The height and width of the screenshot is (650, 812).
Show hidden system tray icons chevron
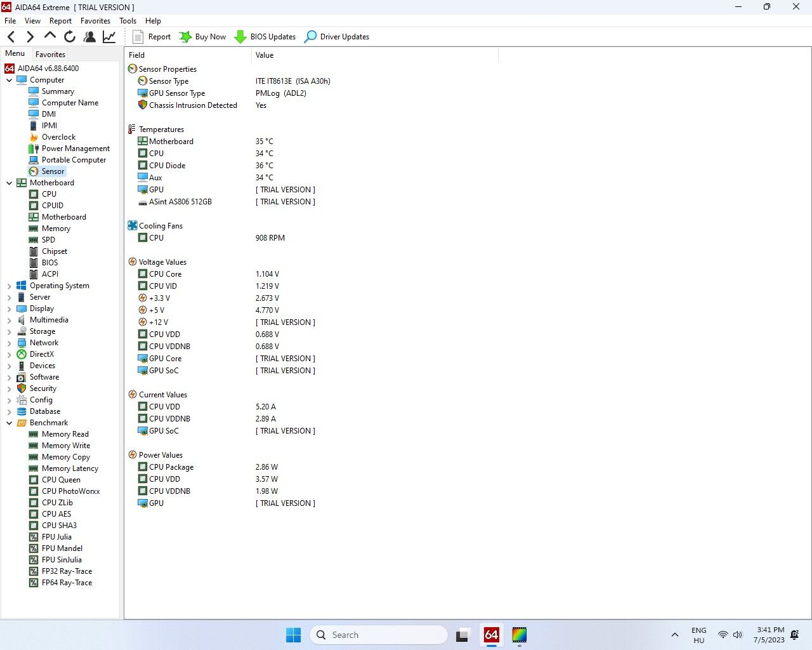pos(675,635)
